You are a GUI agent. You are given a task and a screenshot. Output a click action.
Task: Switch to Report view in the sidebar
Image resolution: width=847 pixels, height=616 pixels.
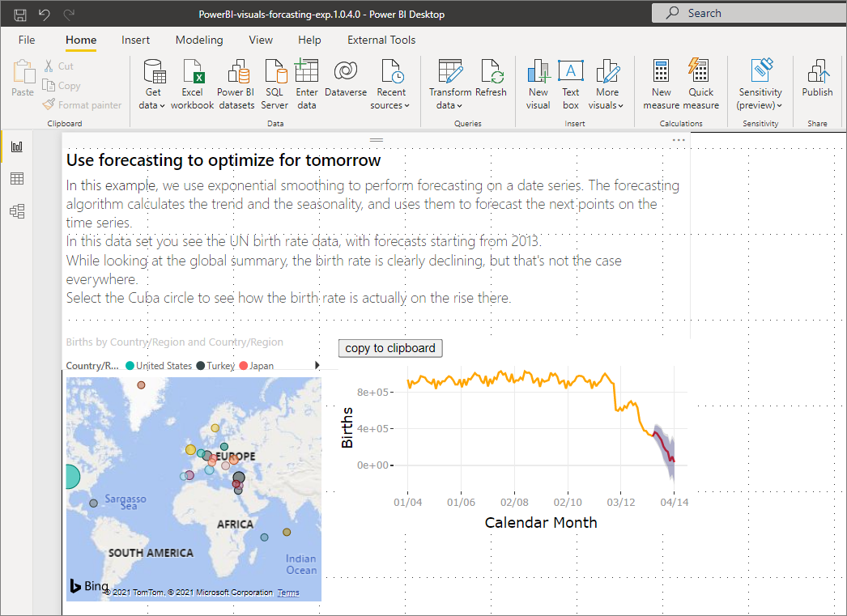(x=17, y=147)
